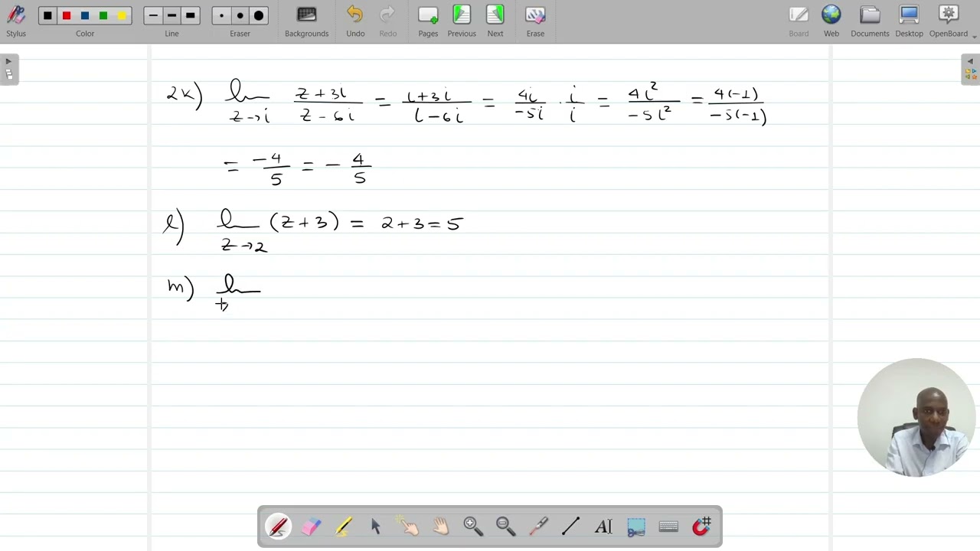Screen dimensions: 980x551
Task: Toggle snap to grid magnet
Action: click(x=702, y=527)
